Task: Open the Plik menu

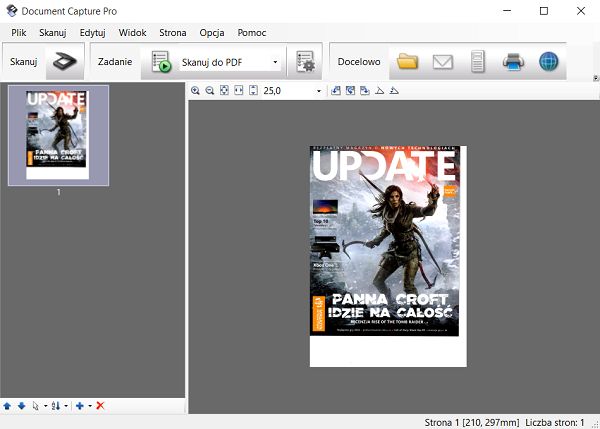Action: (19, 33)
